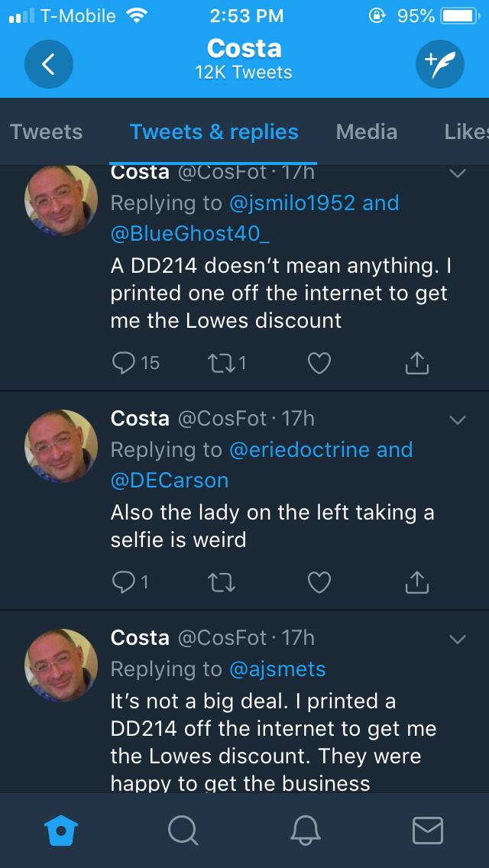Switch to the Tweets tab

[x=47, y=131]
